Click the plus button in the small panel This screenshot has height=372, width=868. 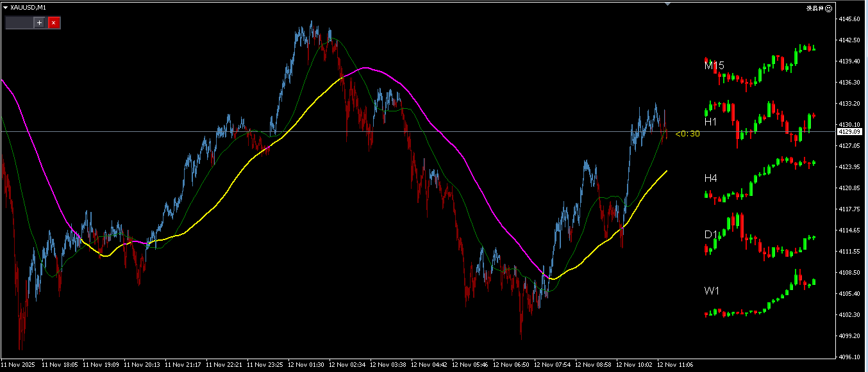39,22
